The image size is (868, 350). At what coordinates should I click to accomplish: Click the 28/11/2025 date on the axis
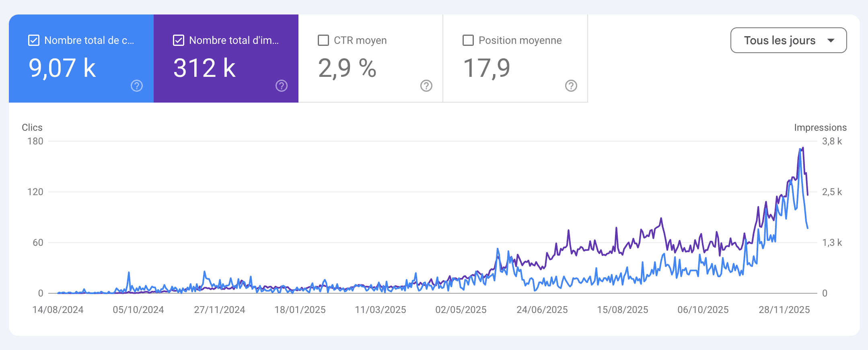tap(784, 310)
